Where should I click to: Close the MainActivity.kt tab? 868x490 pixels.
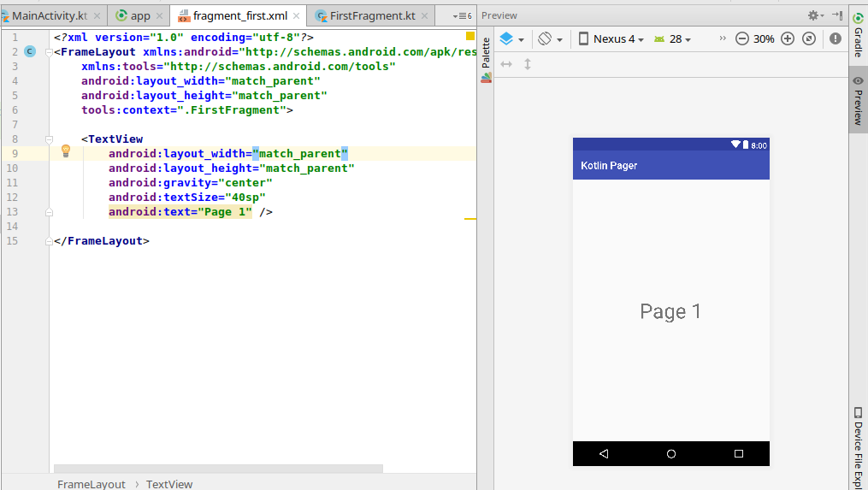click(x=97, y=16)
